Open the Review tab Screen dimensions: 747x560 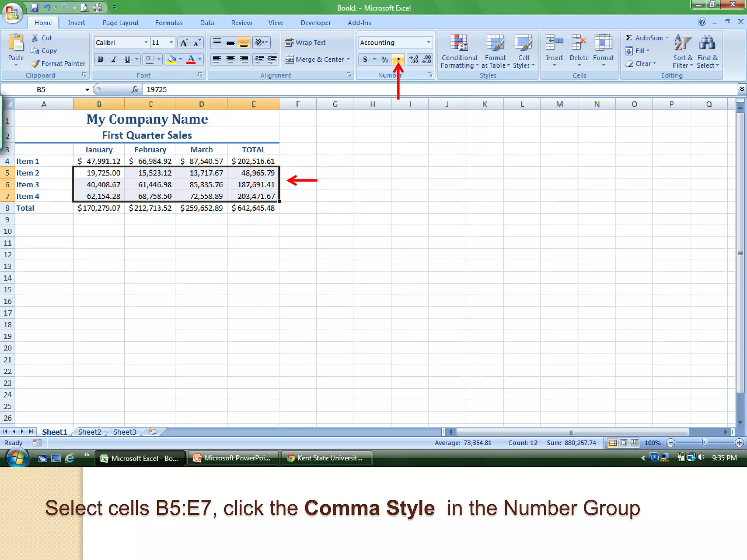(x=241, y=23)
